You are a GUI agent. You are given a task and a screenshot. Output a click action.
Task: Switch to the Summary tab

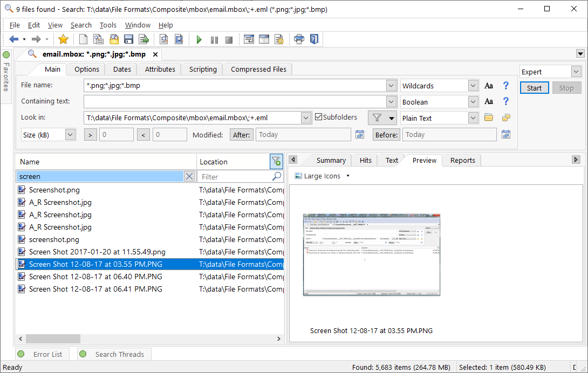[331, 161]
